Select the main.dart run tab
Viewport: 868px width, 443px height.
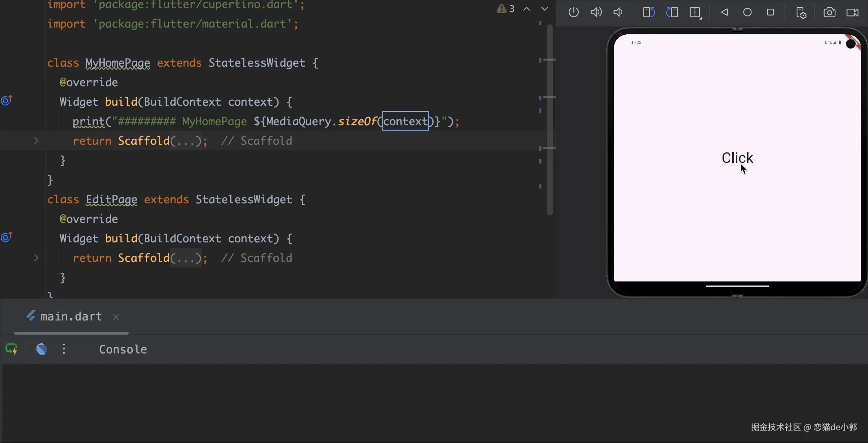(71, 317)
